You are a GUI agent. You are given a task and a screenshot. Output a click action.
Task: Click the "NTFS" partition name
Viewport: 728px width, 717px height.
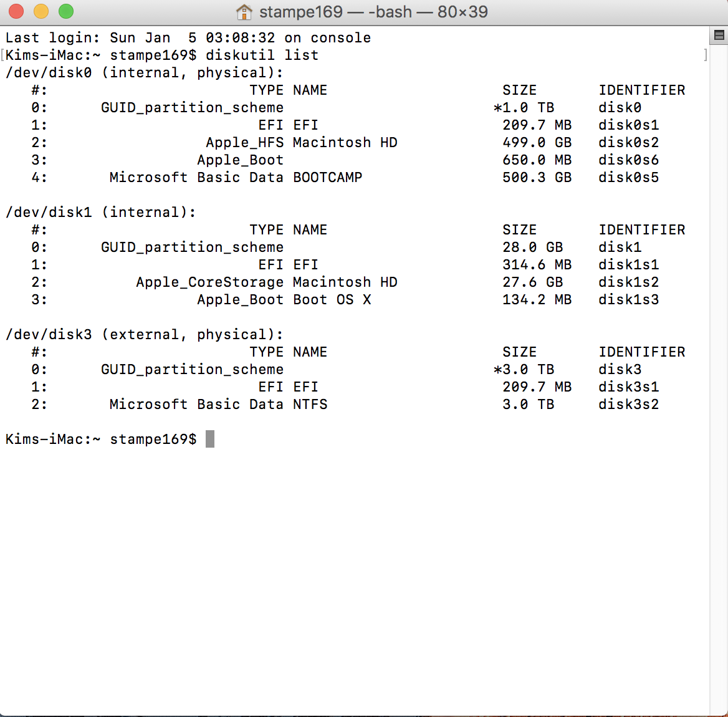point(310,405)
